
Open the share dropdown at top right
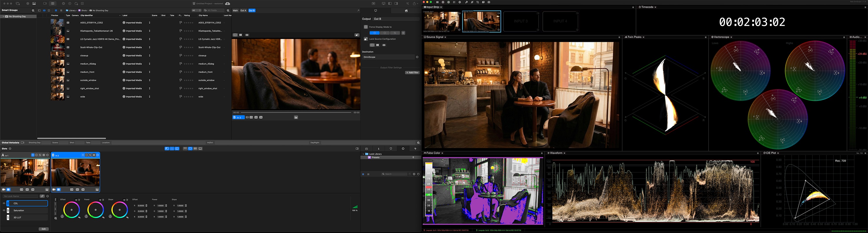(x=415, y=3)
